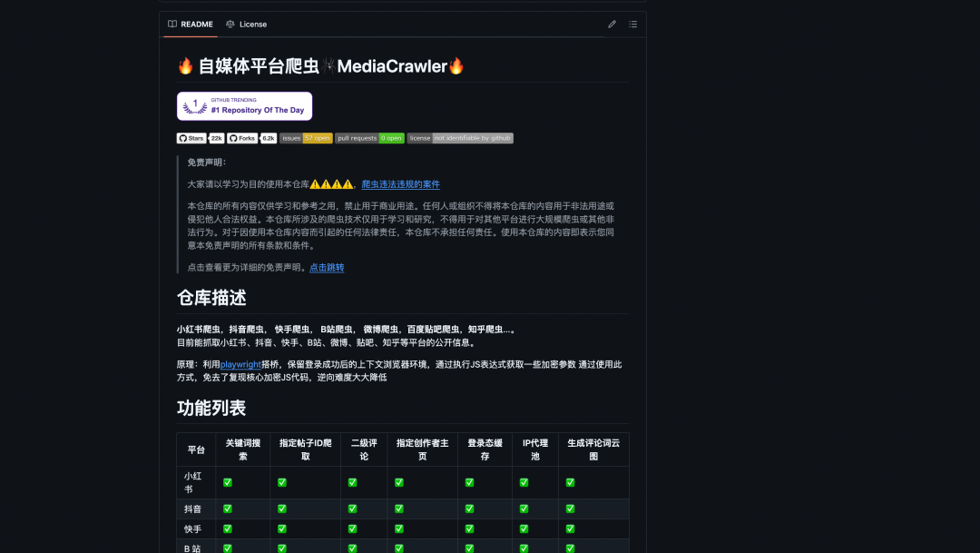Click the 22k stars count badge

tap(216, 138)
